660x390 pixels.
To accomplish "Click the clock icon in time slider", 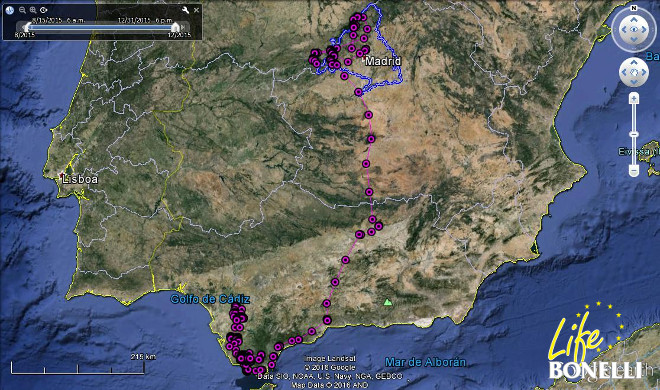I will 10,10.
